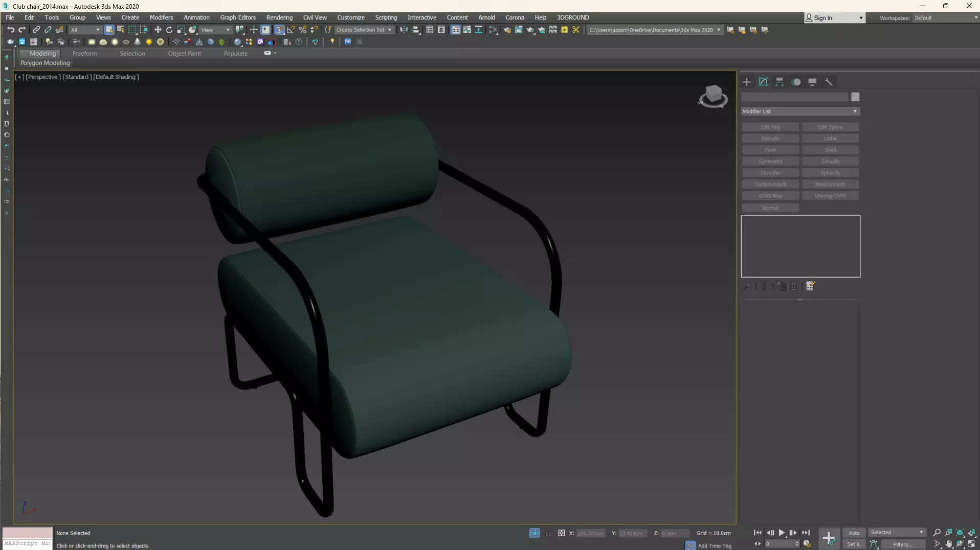
Task: Switch to the Freeform ribbon tab
Action: 84,53
